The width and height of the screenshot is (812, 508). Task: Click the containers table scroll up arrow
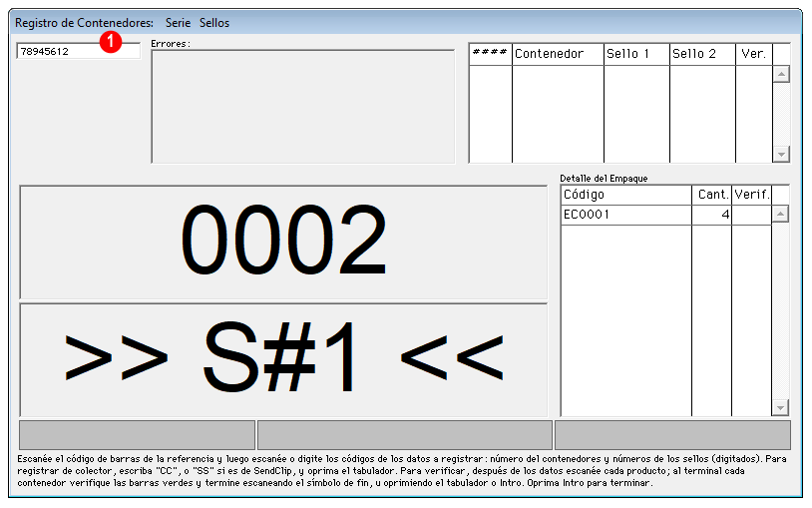coord(781,74)
